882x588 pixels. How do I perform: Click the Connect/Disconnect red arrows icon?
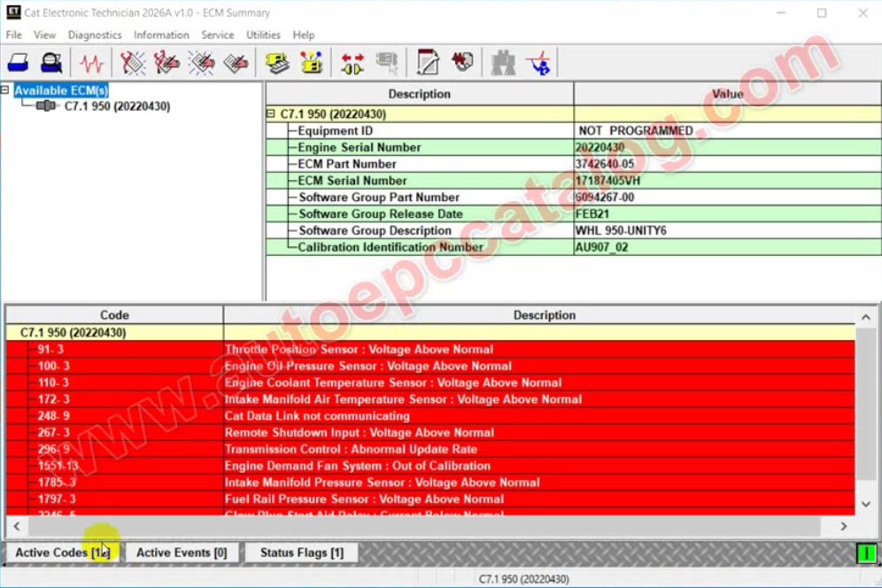click(x=352, y=64)
